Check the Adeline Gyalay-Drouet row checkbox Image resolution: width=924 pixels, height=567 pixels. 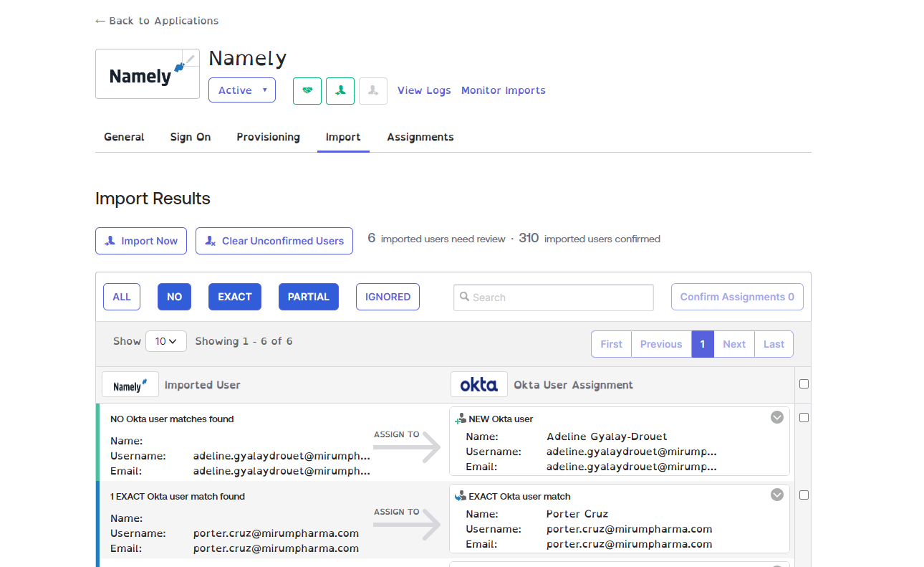804,417
